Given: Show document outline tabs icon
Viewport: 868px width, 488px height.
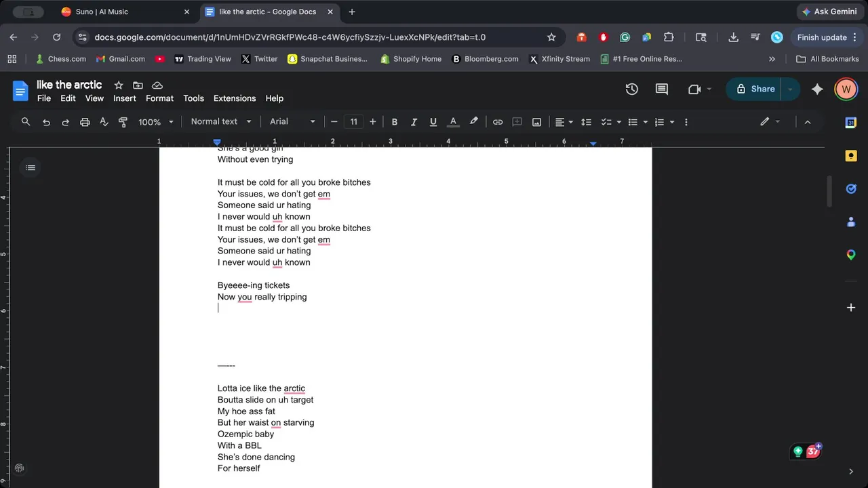Looking at the screenshot, I should pyautogui.click(x=31, y=167).
